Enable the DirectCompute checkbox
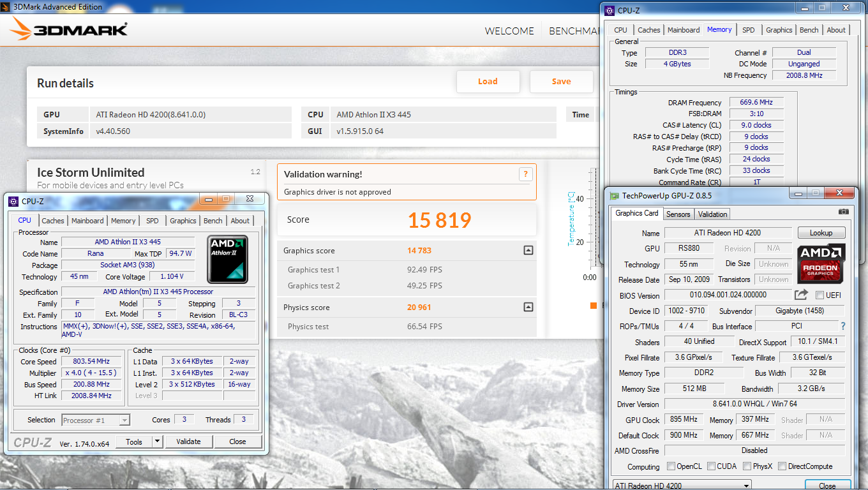Screen dimensions: 868x490 click(x=782, y=466)
